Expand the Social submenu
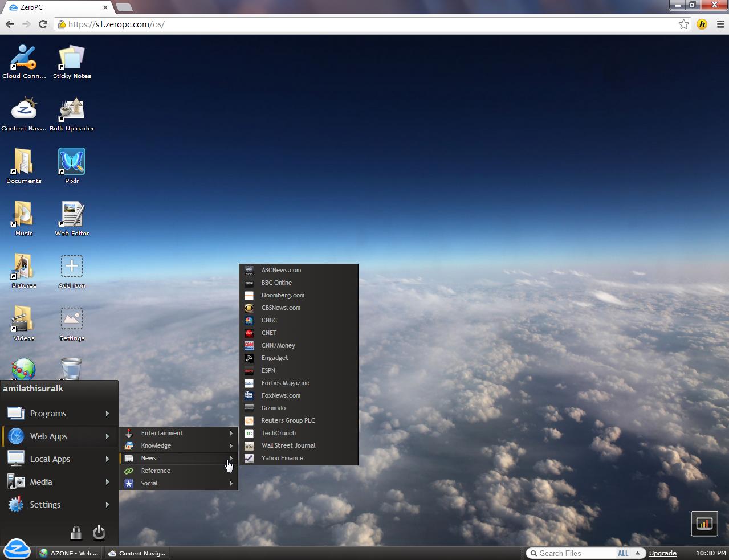This screenshot has width=729, height=560. (178, 483)
